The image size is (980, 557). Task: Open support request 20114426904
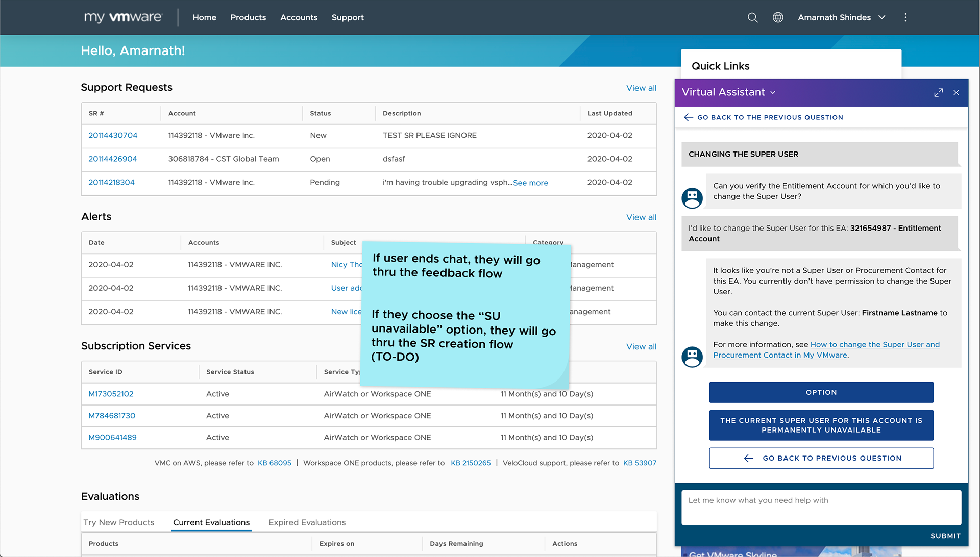coord(112,159)
